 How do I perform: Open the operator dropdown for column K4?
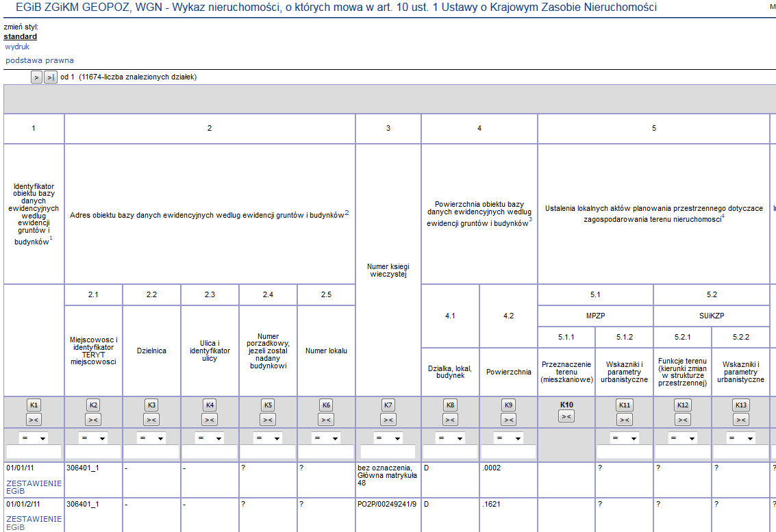210,438
